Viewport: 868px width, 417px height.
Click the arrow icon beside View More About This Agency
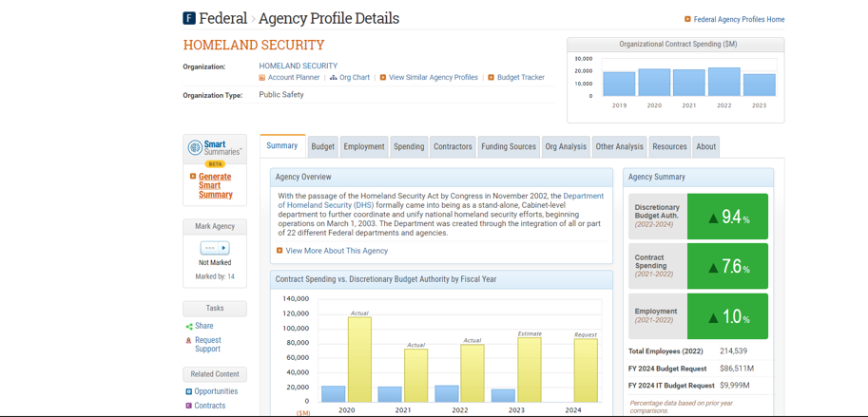pos(280,251)
